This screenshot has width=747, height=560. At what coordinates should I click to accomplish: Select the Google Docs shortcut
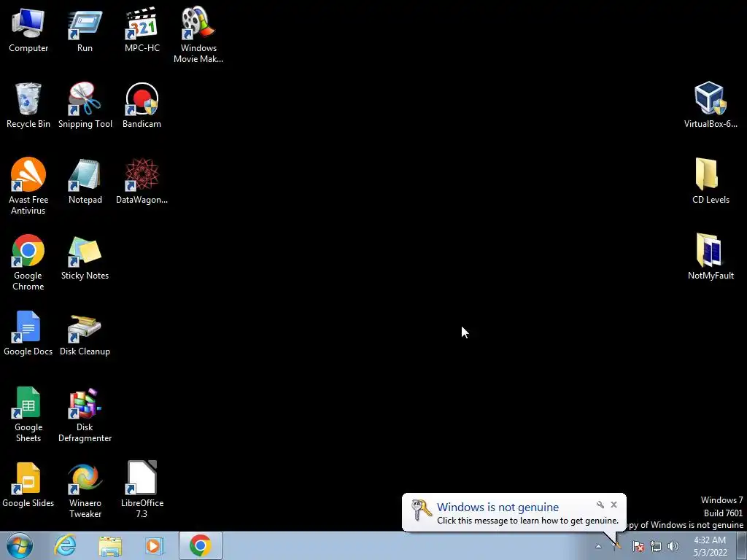click(28, 332)
